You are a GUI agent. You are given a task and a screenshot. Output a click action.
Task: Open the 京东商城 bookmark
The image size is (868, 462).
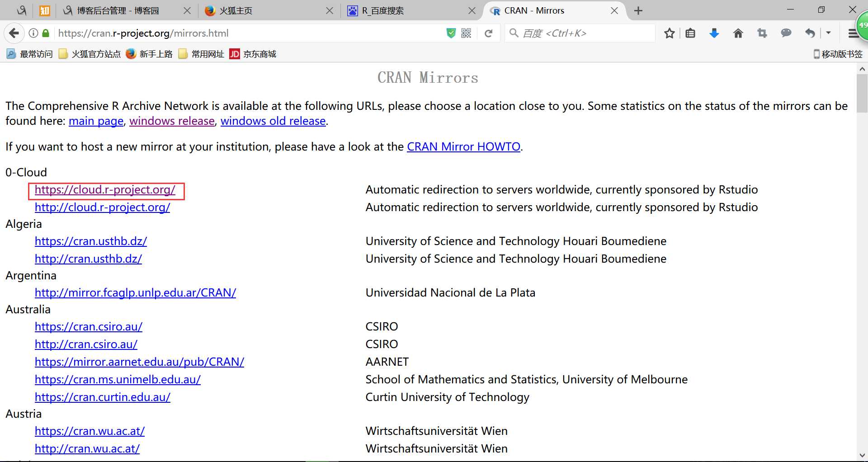point(253,54)
